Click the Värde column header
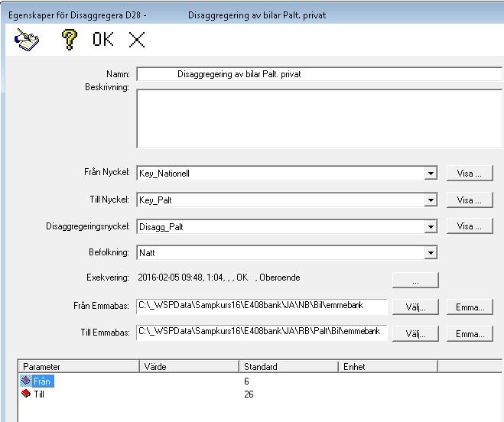The width and height of the screenshot is (504, 422). [189, 366]
